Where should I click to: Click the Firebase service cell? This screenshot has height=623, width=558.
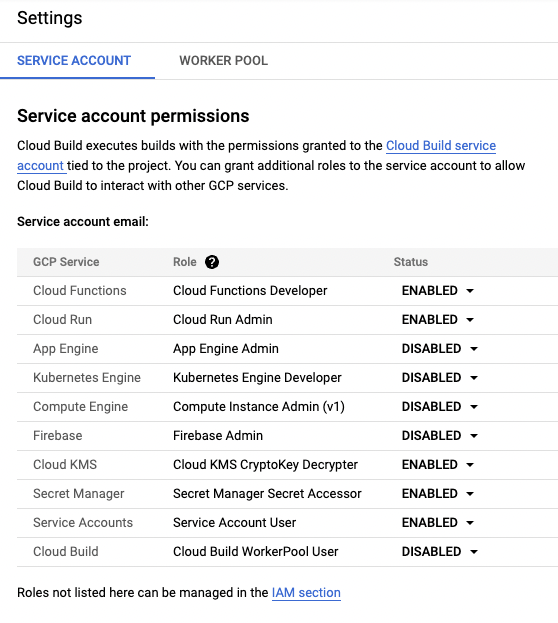click(58, 436)
